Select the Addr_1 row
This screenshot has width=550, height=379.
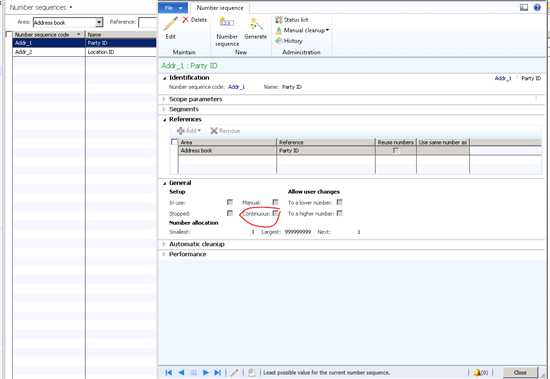click(x=84, y=43)
